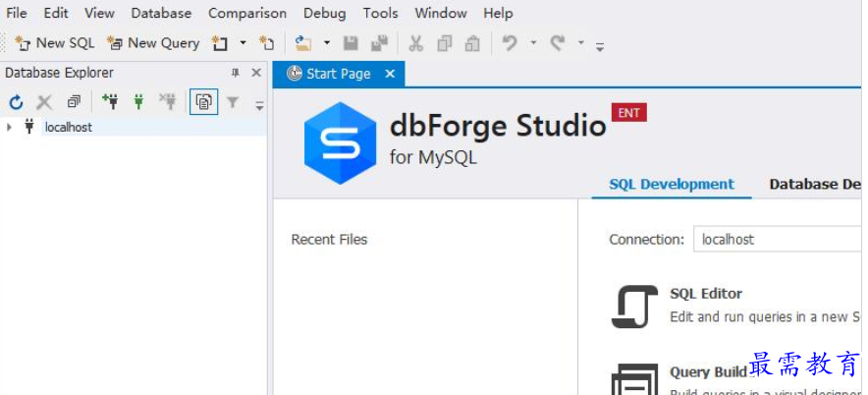Open Database Explorer toolbar overflow options

[x=259, y=105]
